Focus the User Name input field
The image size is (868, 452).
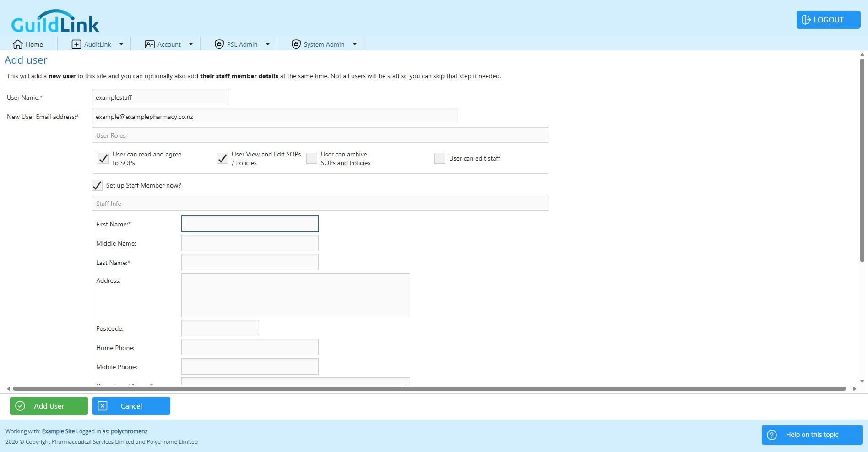(x=161, y=97)
